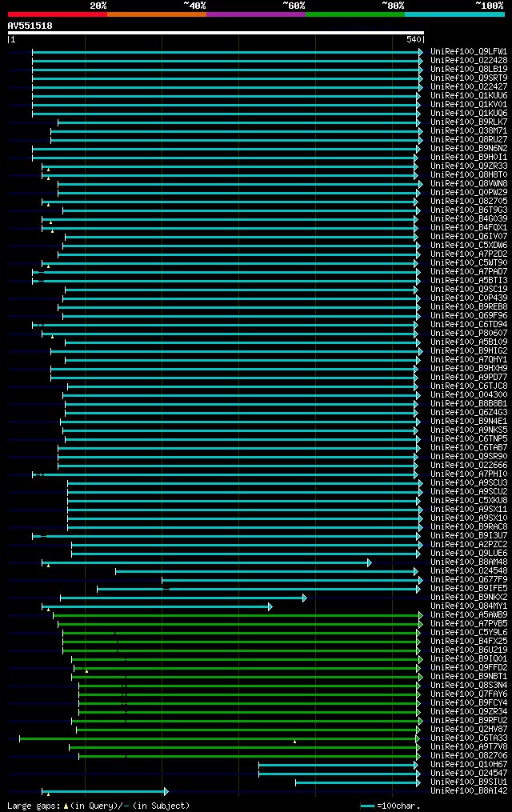Click the UniRef100_A7PAD7 label

click(x=469, y=272)
